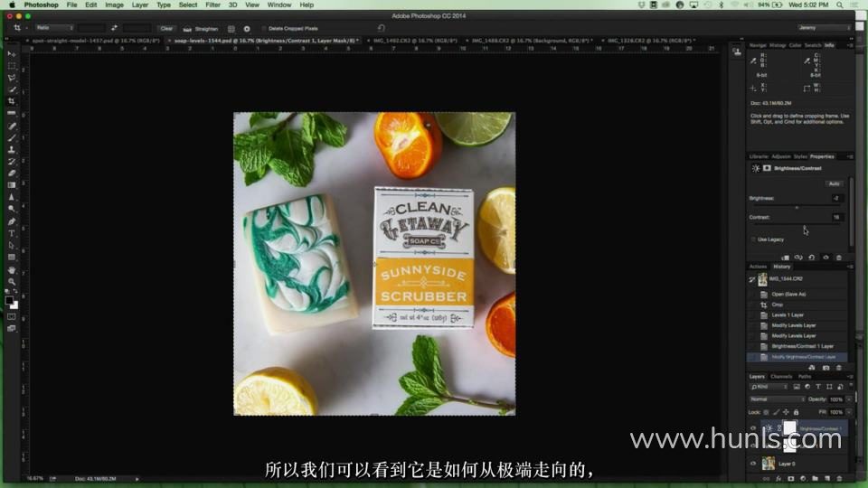Screen dimensions: 868x488
Task: Select the Hand tool
Action: [x=12, y=270]
